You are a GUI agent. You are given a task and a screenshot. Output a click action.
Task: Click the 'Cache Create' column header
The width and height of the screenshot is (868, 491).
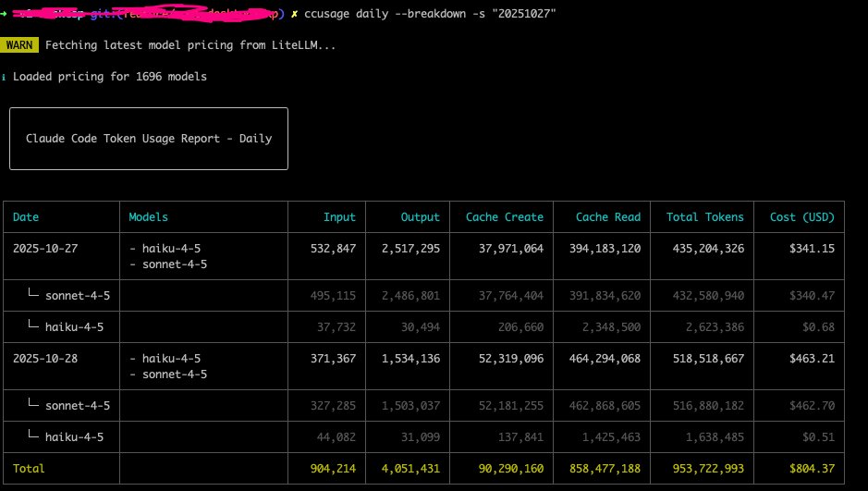coord(505,217)
